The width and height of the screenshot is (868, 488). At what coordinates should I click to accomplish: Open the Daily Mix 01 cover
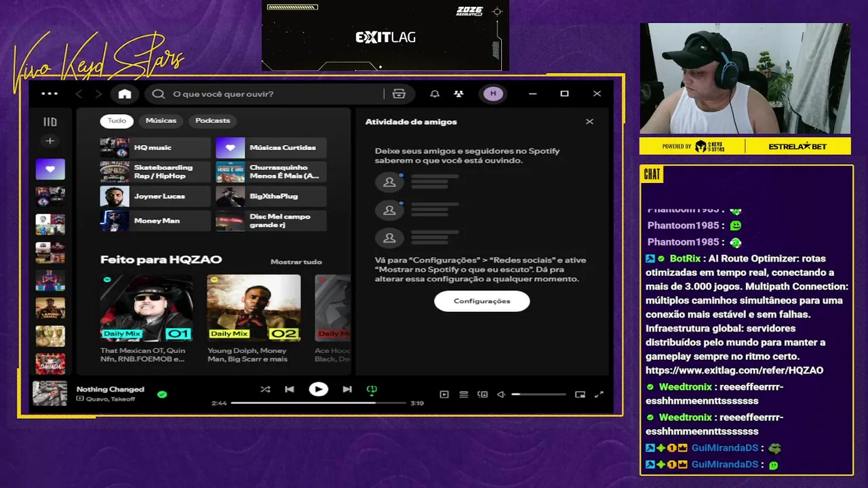146,307
